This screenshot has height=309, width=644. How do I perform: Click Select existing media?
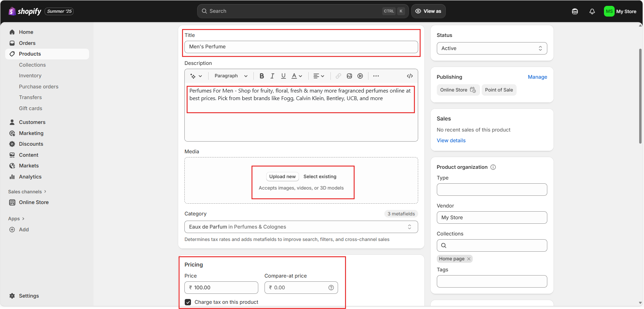[x=320, y=176]
